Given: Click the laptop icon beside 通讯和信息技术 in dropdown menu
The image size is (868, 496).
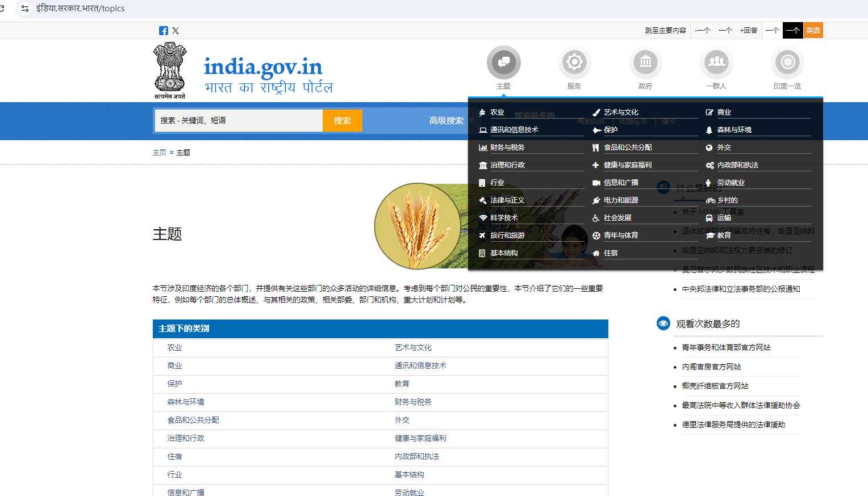Looking at the screenshot, I should (x=483, y=130).
